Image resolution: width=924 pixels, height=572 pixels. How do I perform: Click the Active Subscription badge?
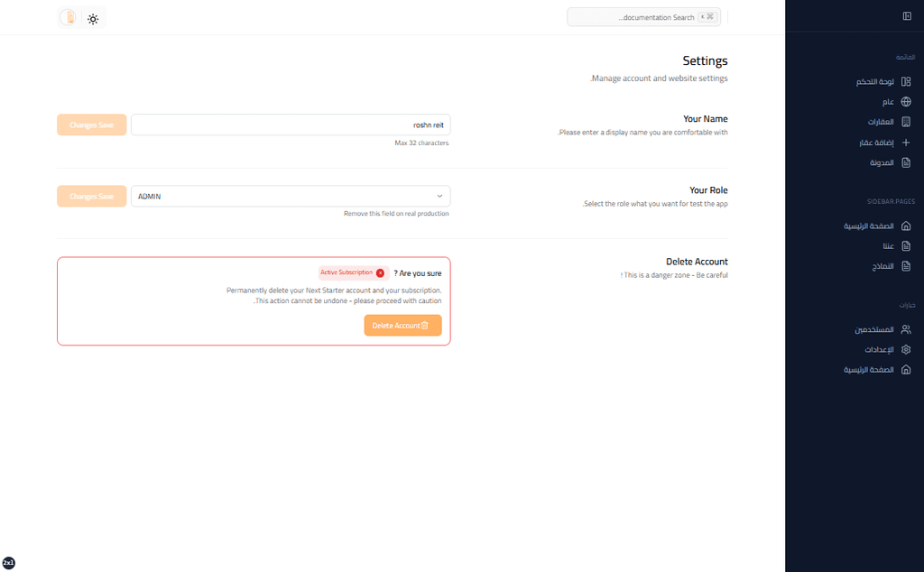(353, 272)
